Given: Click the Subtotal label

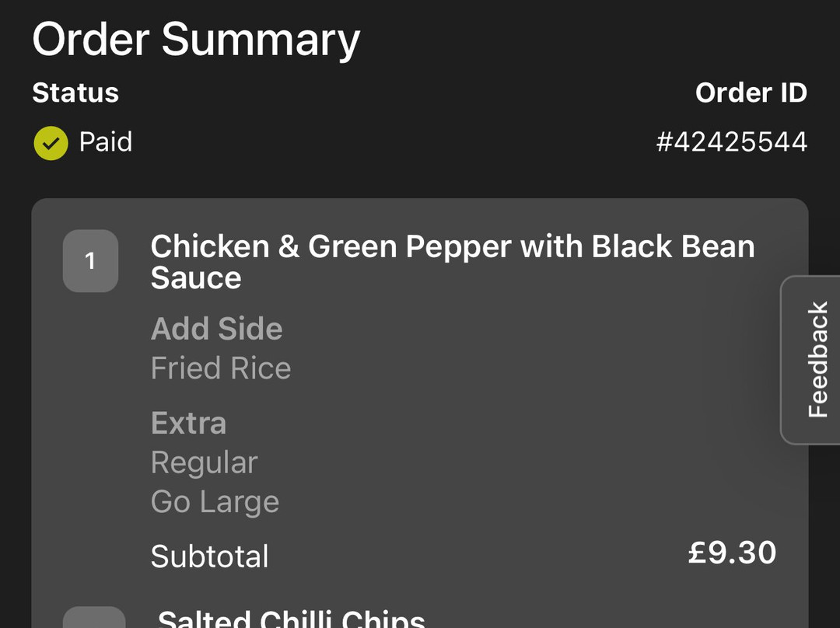Looking at the screenshot, I should click(x=209, y=556).
